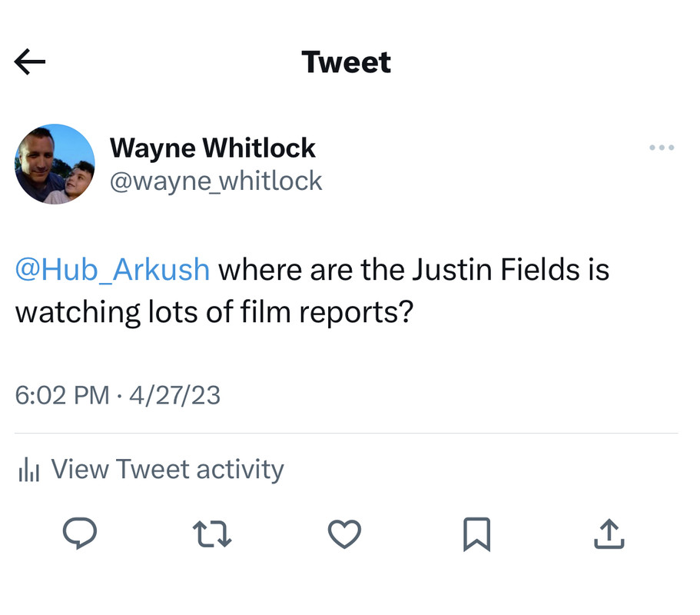The height and width of the screenshot is (615, 700).
Task: Reply to the tweet via speech bubble
Action: tap(80, 534)
